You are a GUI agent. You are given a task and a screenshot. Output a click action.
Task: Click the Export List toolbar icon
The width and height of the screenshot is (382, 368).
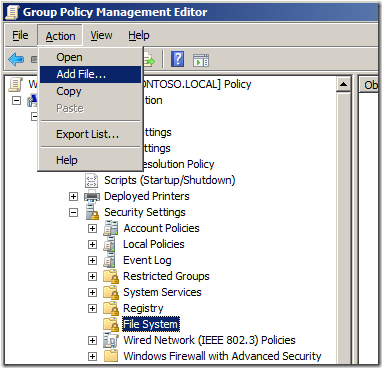click(149, 60)
